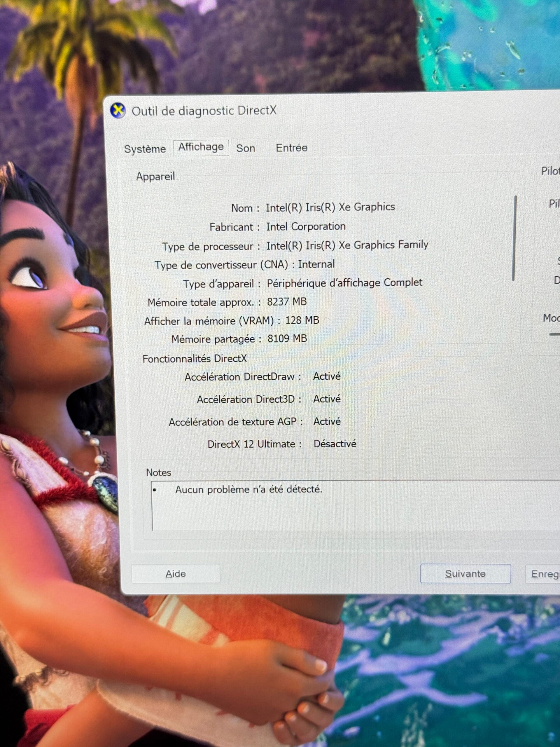Click the Internal converter type value
The image size is (560, 747).
316,264
